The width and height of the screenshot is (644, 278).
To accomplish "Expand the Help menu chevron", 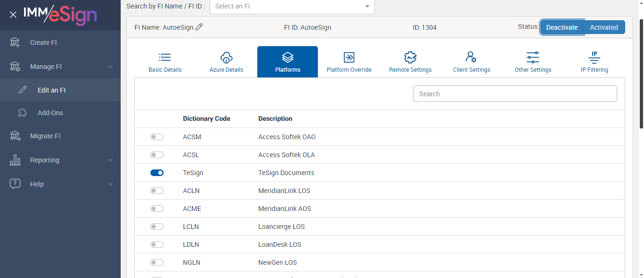I will [110, 184].
